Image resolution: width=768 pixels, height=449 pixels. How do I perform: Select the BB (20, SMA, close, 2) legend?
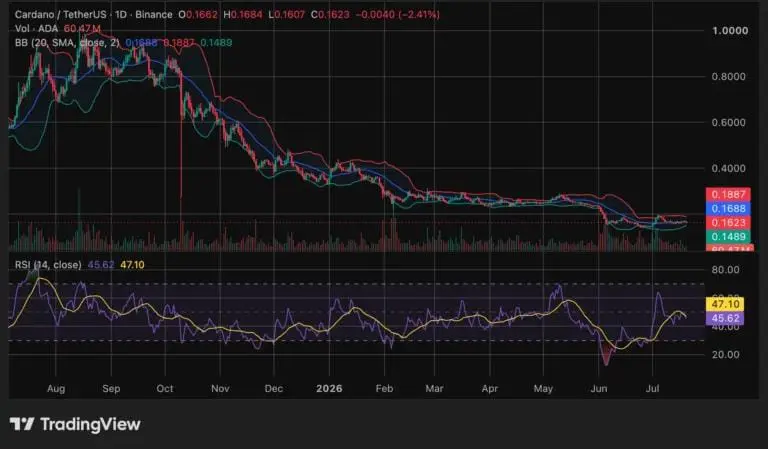(x=67, y=43)
